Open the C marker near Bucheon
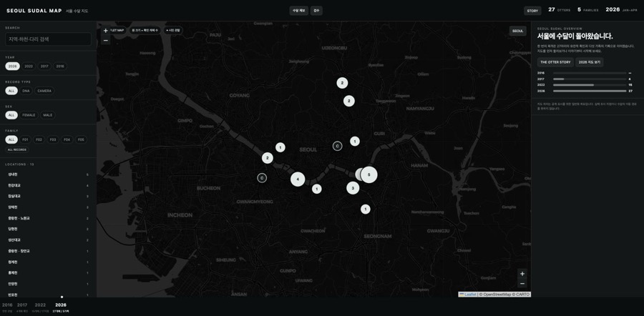Image resolution: width=644 pixels, height=316 pixels. (262, 178)
